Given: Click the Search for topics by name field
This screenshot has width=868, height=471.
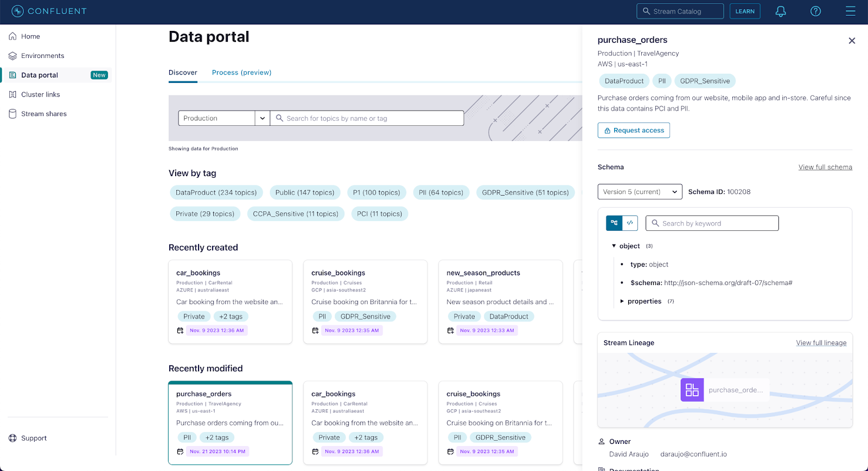Looking at the screenshot, I should coord(367,118).
